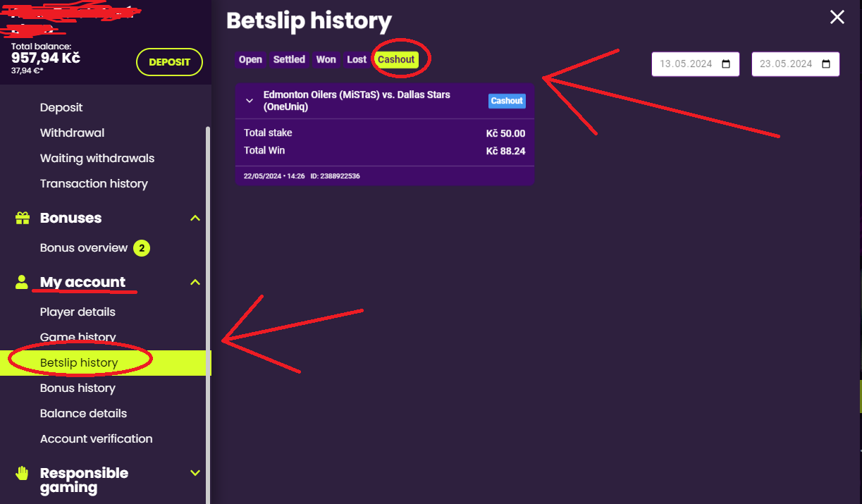
Task: Expand the Responsible gaming section chevron
Action: [x=195, y=473]
